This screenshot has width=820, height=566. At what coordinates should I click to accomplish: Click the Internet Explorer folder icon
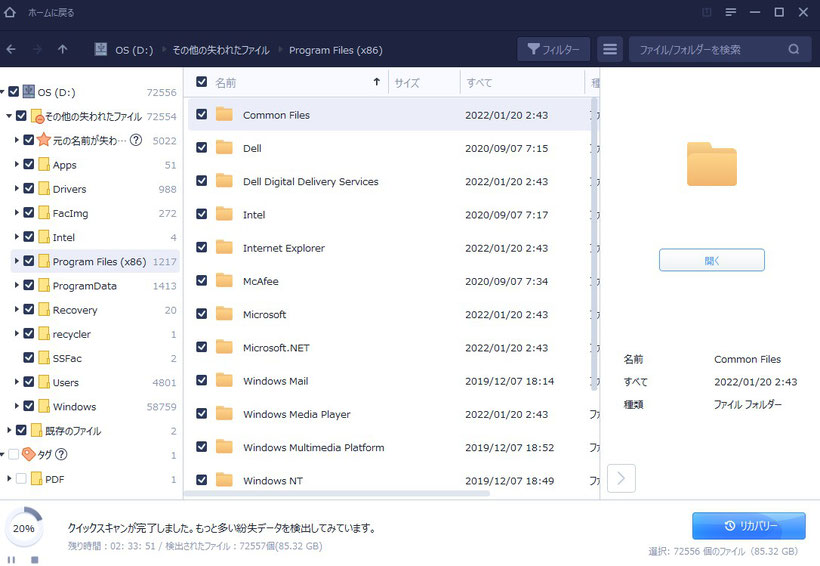(x=224, y=247)
